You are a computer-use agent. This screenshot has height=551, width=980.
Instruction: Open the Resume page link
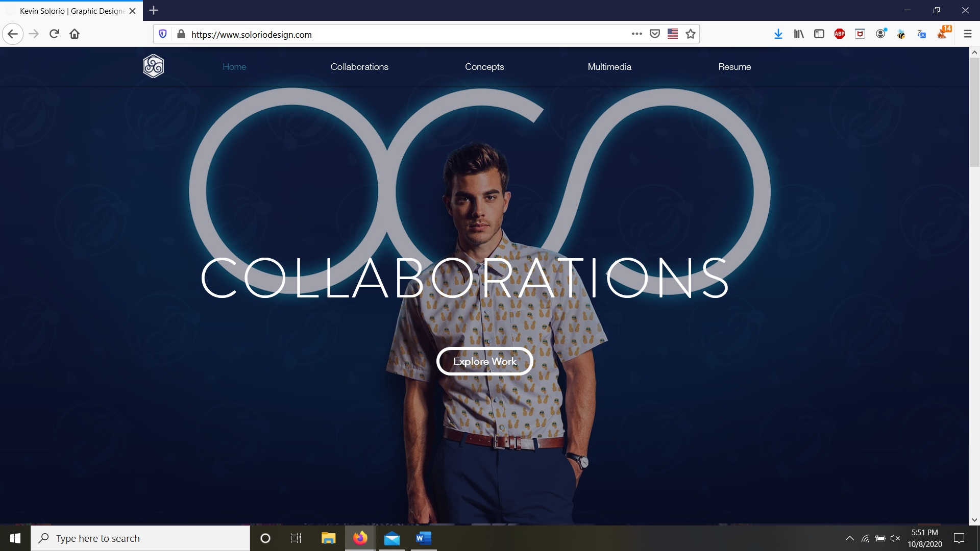734,67
